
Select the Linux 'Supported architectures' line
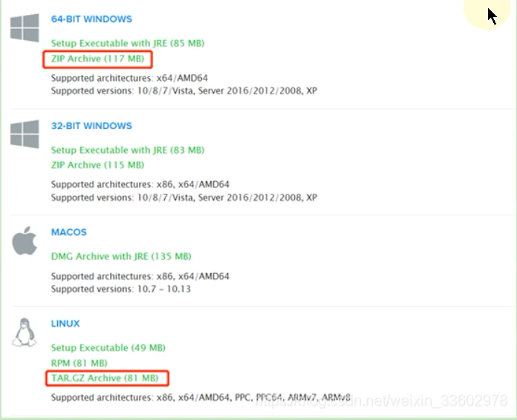(x=201, y=397)
